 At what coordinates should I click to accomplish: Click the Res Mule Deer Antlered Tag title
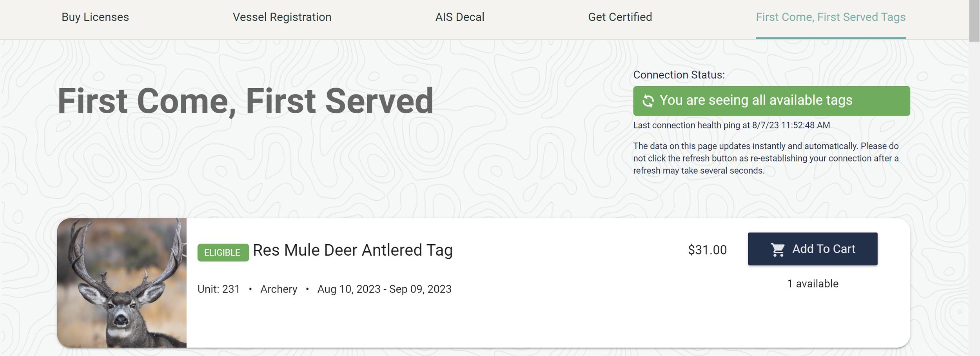pyautogui.click(x=352, y=250)
